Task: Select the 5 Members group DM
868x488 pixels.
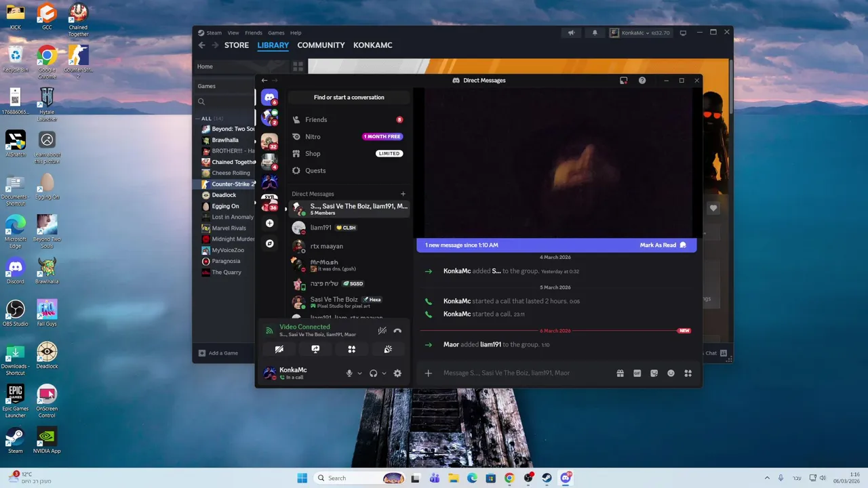Action: tap(349, 209)
